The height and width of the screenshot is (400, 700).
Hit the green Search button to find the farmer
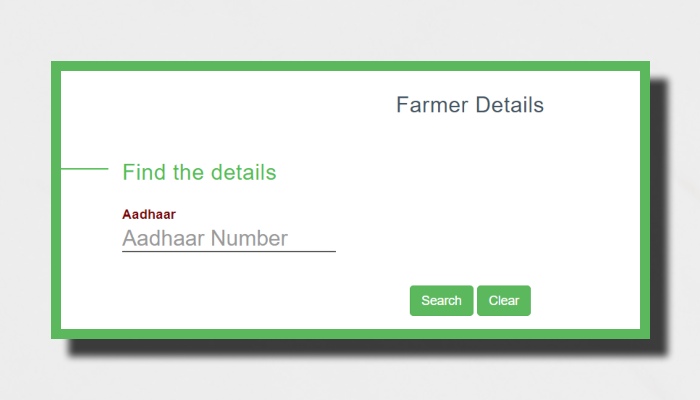point(441,301)
